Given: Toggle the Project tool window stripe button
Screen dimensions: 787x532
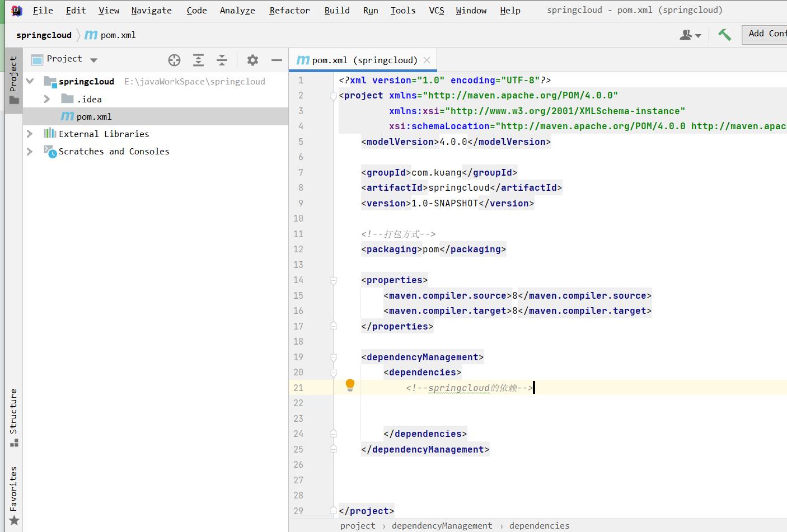Looking at the screenshot, I should [x=14, y=80].
